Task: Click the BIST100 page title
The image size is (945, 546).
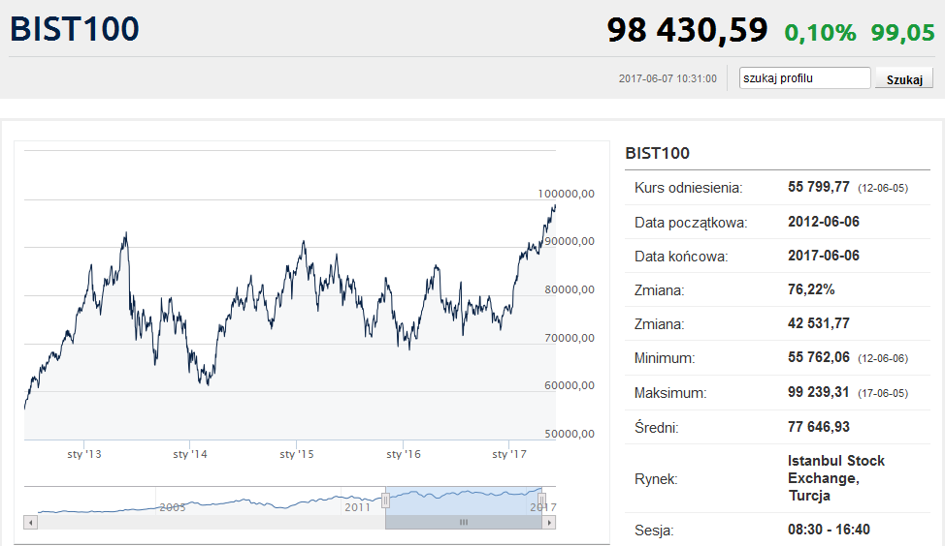Action: [75, 30]
